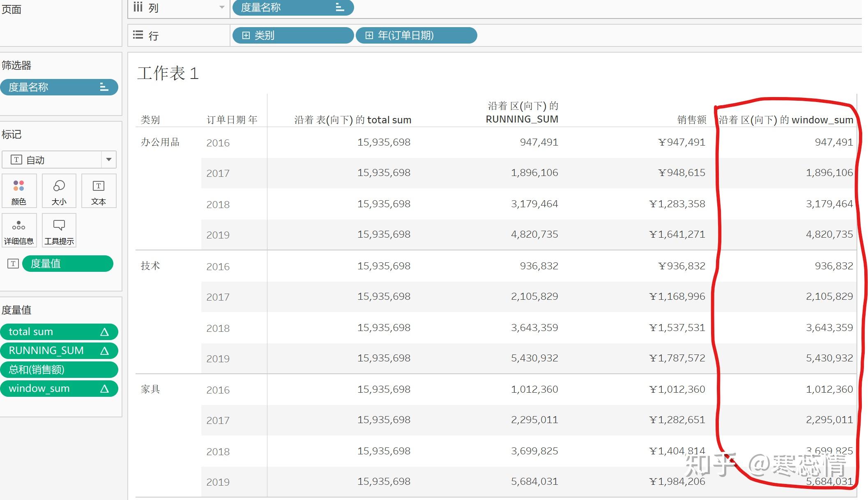Open the 颜色 color mark card
The width and height of the screenshot is (868, 500).
pyautogui.click(x=19, y=191)
